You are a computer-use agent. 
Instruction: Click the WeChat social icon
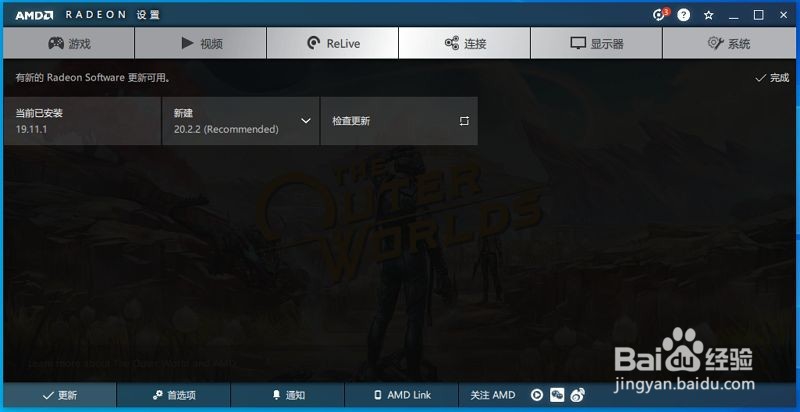pos(557,395)
